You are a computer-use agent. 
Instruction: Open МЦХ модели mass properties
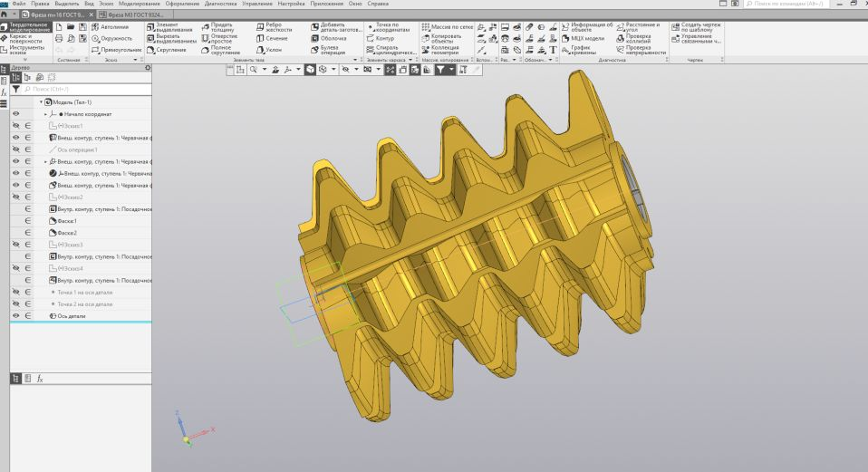[583, 39]
